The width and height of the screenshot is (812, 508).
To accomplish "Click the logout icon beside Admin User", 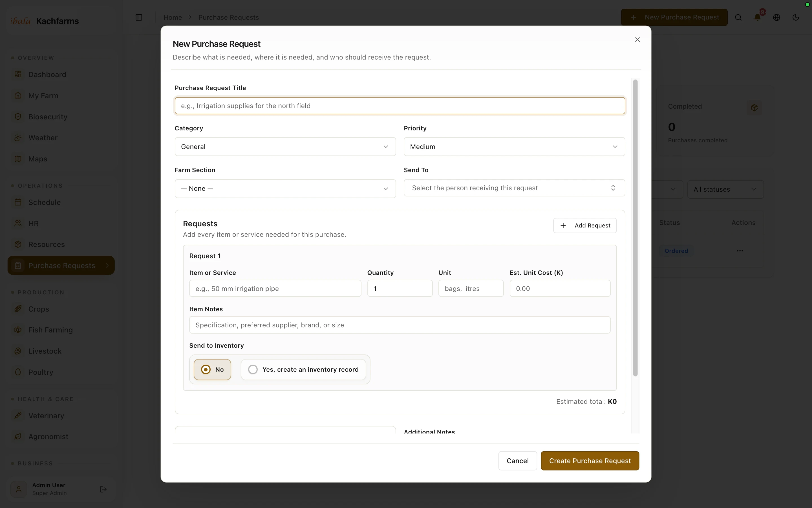I will [103, 489].
